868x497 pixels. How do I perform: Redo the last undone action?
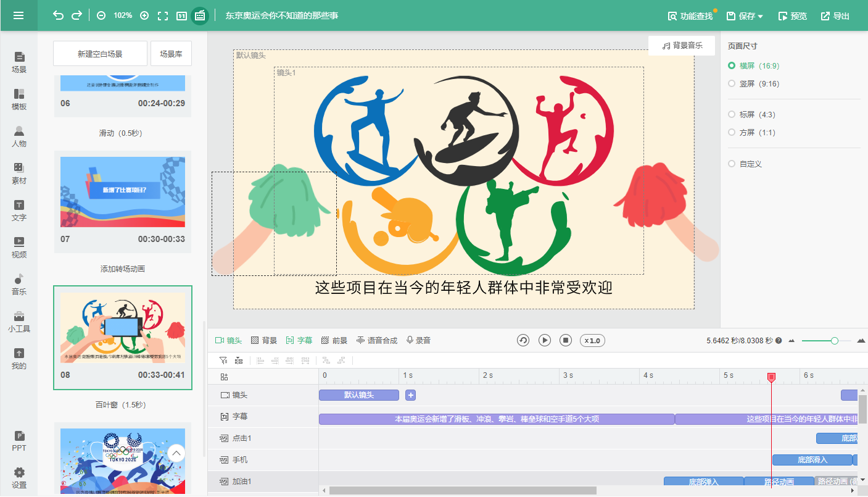[76, 15]
